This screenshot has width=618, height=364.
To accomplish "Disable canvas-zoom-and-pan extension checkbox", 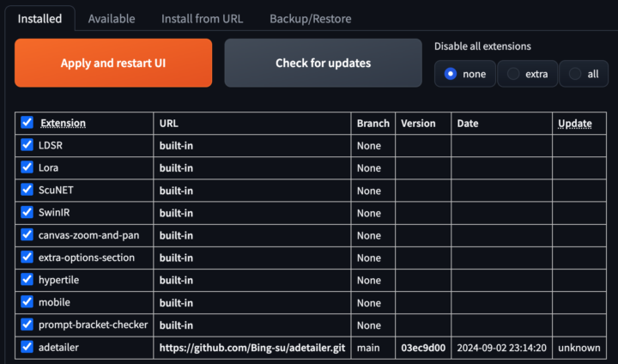I will [x=27, y=234].
